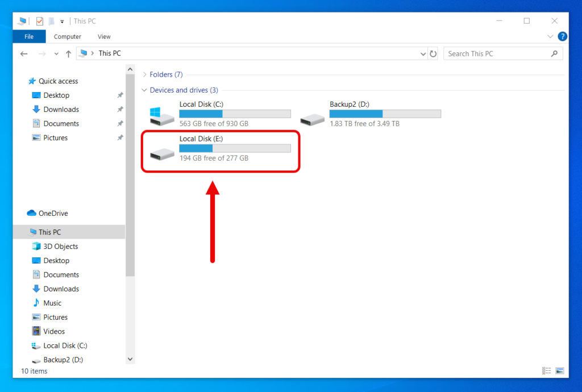The width and height of the screenshot is (582, 392).
Task: Refresh the This PC view
Action: (x=433, y=54)
